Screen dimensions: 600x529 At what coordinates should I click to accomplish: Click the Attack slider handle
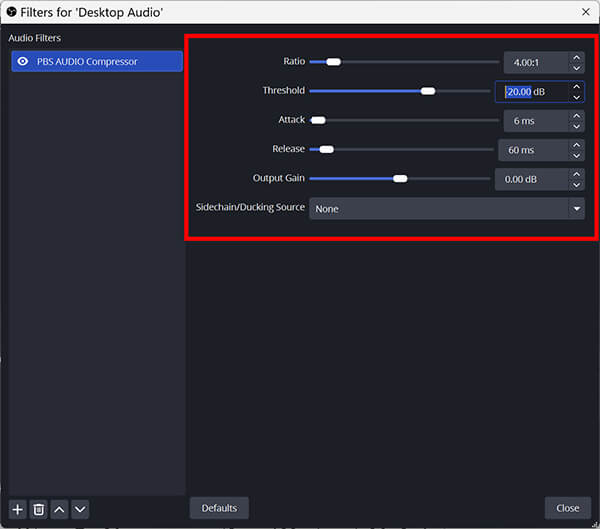318,120
